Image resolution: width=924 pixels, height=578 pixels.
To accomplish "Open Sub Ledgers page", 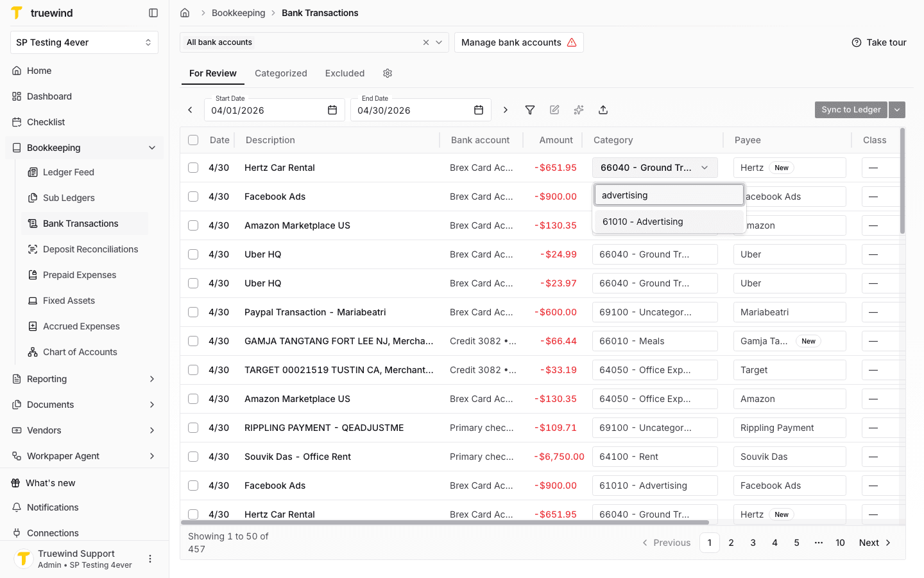I will pos(85,198).
